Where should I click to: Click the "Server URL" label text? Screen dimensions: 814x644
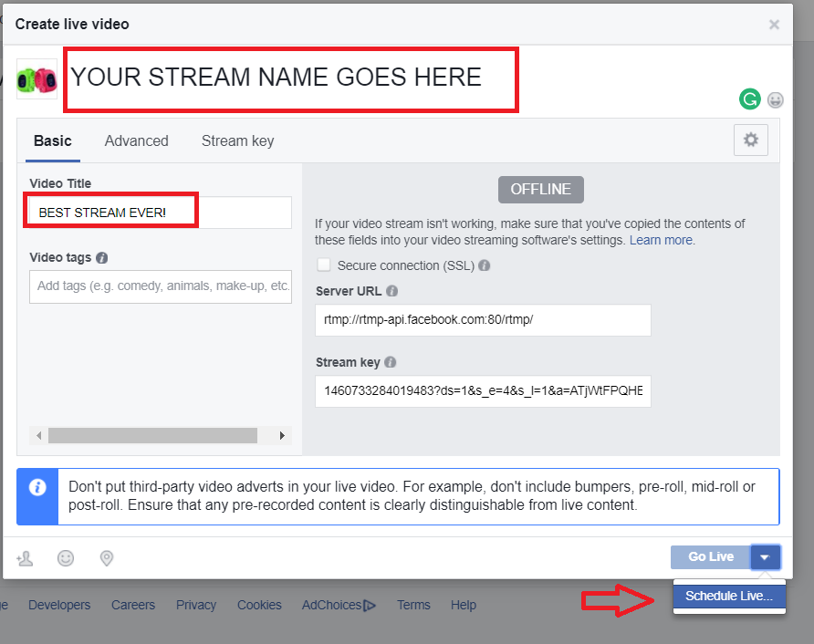click(x=349, y=291)
